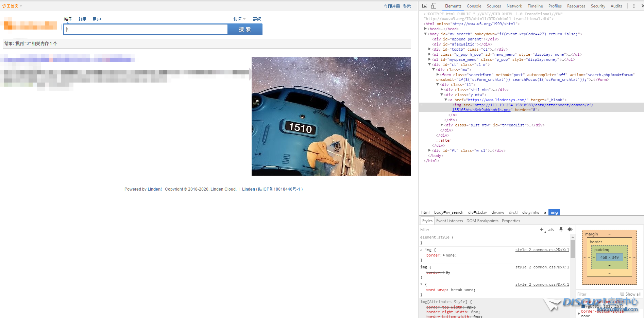Select the ::after pseudo element row
The width and height of the screenshot is (644, 318).
[444, 140]
